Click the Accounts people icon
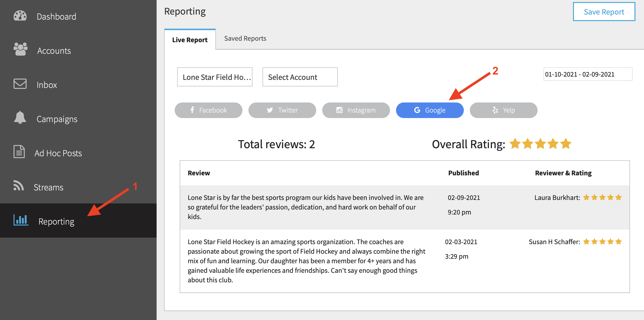The image size is (644, 320). coord(20,49)
